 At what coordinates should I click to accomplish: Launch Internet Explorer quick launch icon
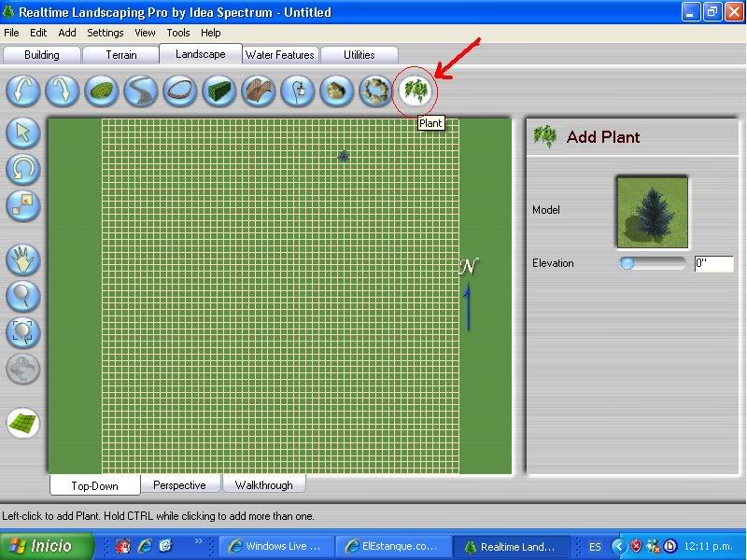pyautogui.click(x=145, y=545)
